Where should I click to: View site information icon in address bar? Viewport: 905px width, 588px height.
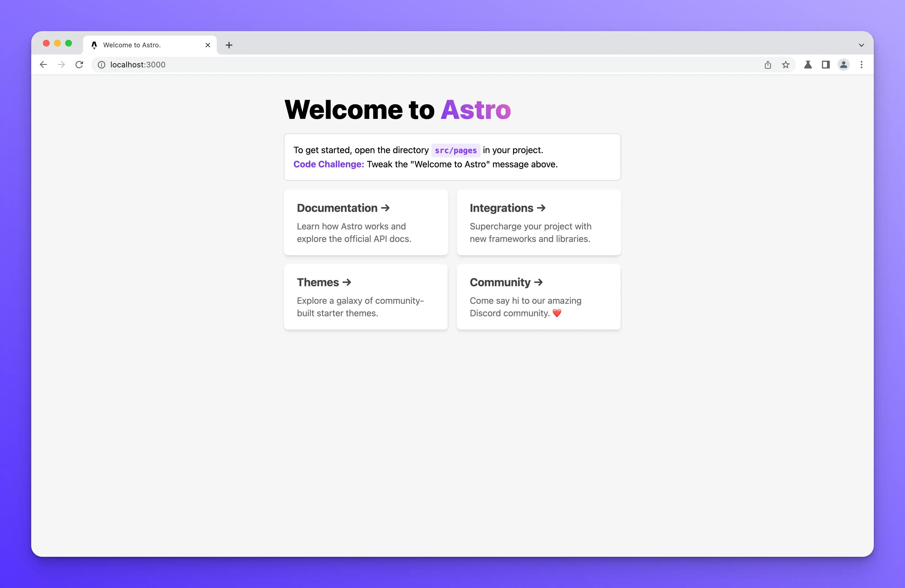101,65
